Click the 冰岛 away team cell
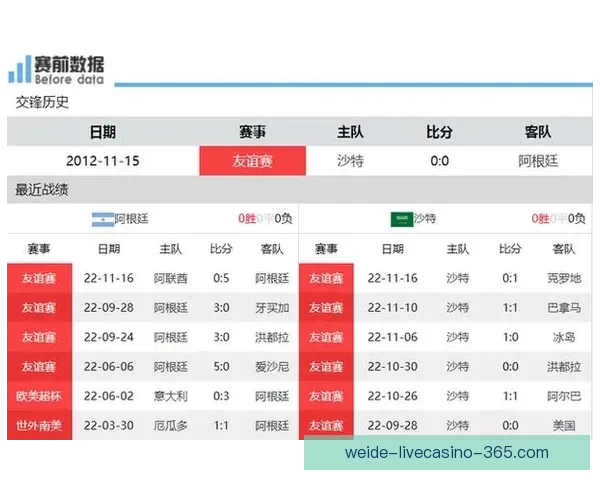 pos(564,337)
